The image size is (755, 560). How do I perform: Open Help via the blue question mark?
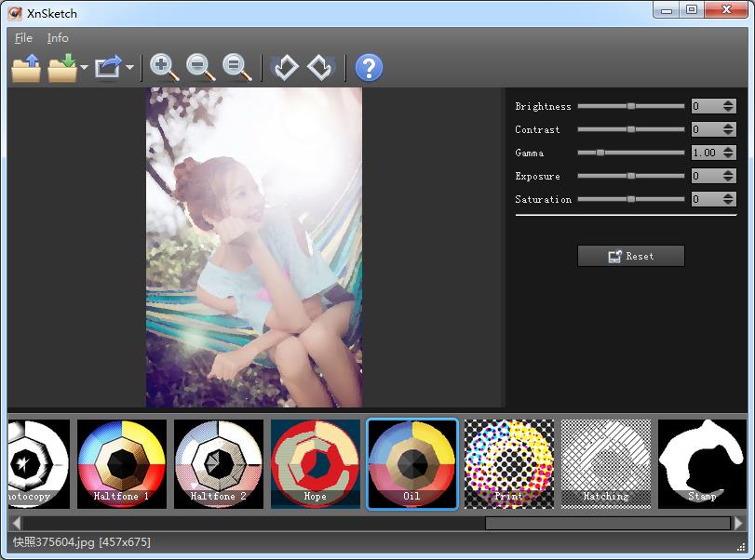[369, 67]
